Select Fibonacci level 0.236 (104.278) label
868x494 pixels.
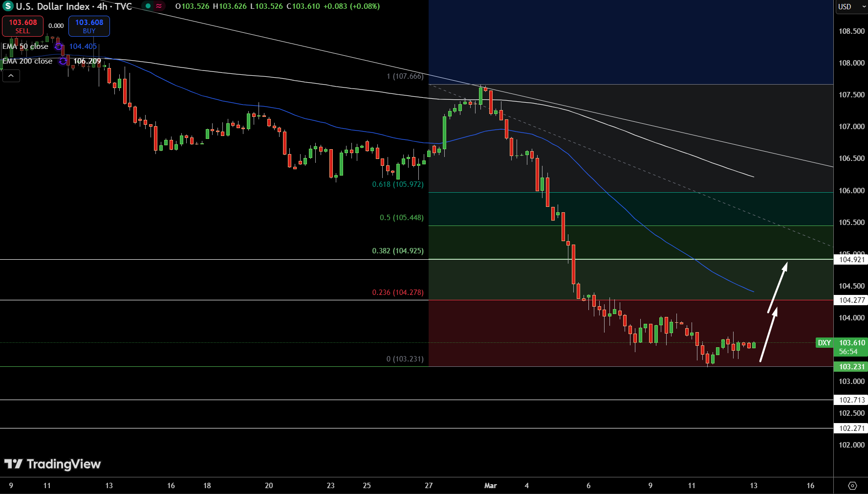point(398,292)
